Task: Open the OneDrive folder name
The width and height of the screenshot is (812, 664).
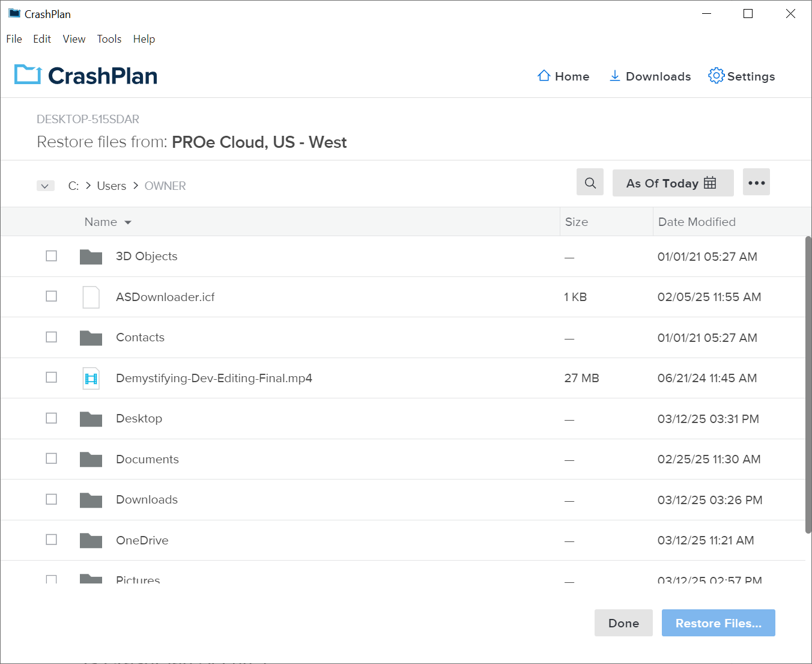Action: coord(142,540)
